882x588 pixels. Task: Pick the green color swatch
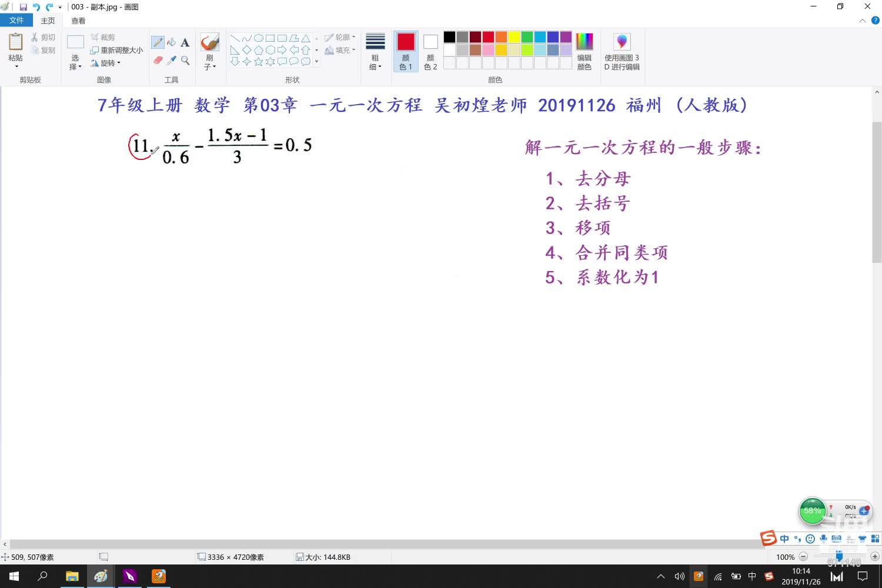point(527,37)
